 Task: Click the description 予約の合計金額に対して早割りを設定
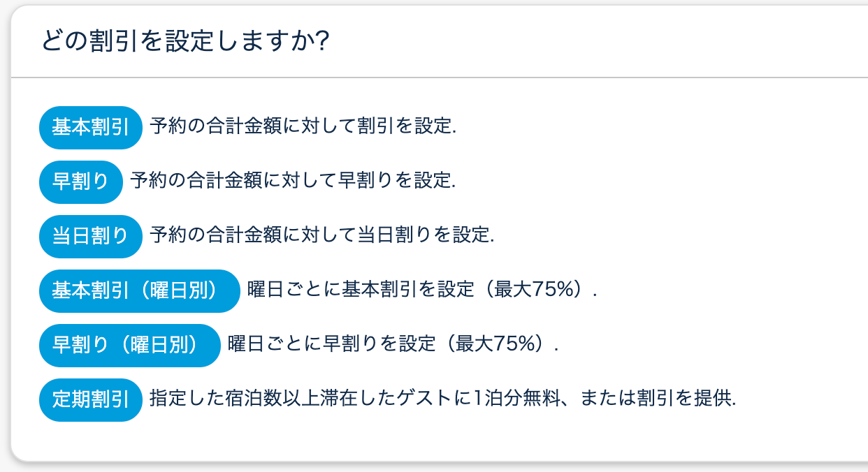coord(292,182)
